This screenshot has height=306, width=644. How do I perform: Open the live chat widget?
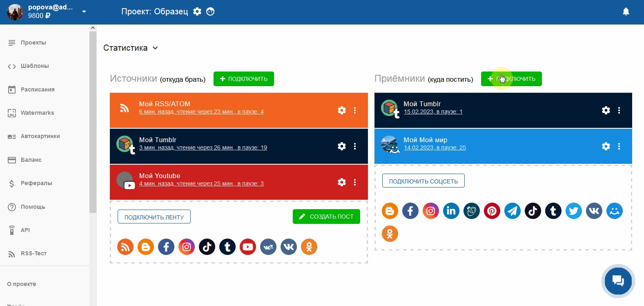[618, 281]
